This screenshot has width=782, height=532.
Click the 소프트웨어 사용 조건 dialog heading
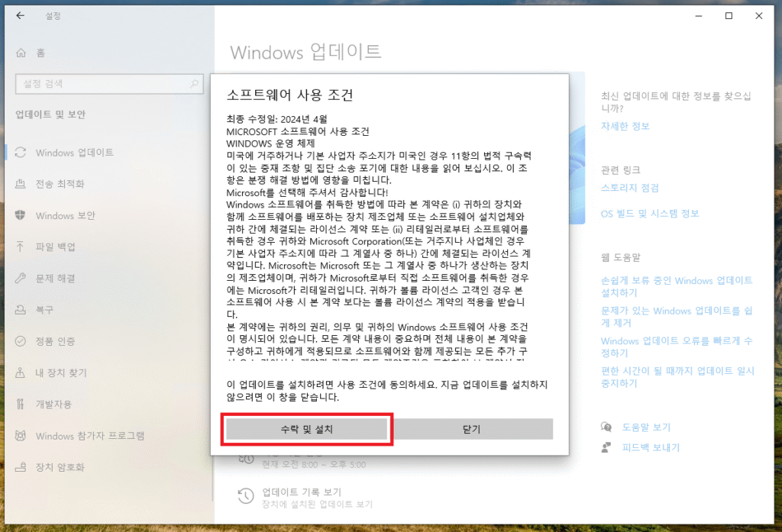(289, 95)
